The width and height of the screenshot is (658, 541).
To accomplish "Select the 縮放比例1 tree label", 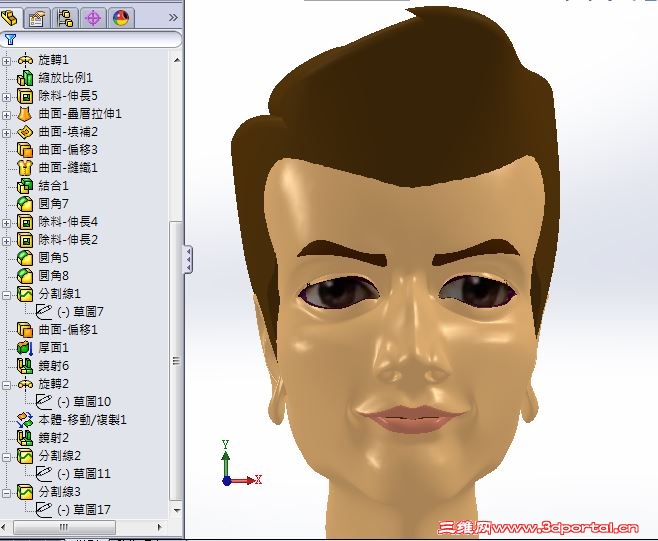I will click(65, 78).
